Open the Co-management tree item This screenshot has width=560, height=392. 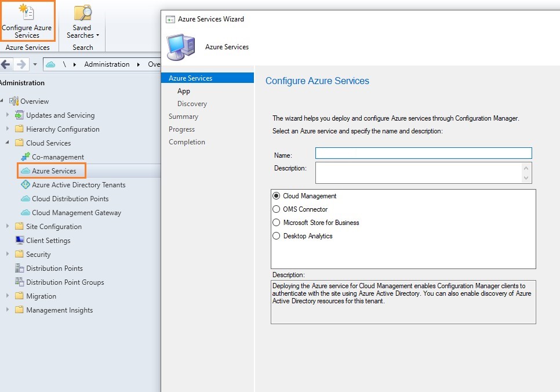point(58,157)
